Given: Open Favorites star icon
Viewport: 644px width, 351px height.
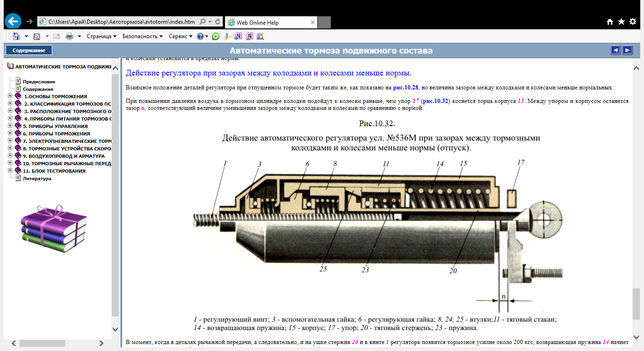Looking at the screenshot, I should [621, 21].
